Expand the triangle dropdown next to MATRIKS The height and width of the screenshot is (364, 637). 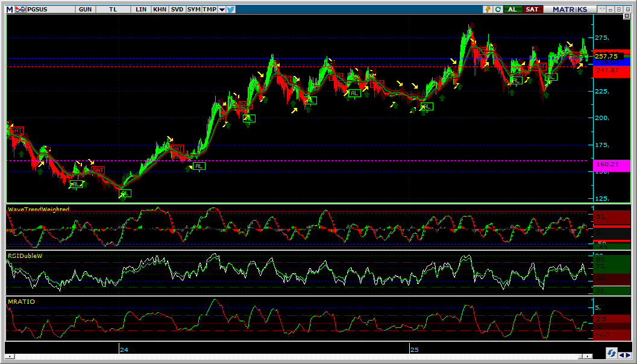click(603, 10)
